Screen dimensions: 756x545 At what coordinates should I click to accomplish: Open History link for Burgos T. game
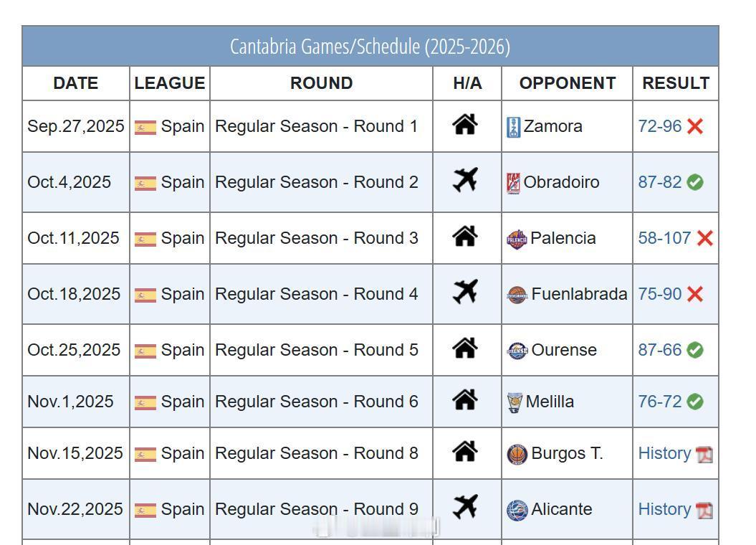tap(664, 453)
